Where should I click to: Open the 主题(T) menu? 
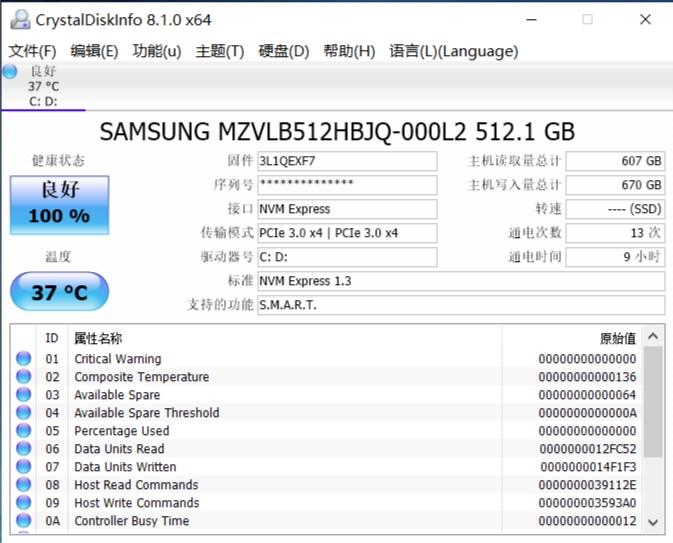220,51
